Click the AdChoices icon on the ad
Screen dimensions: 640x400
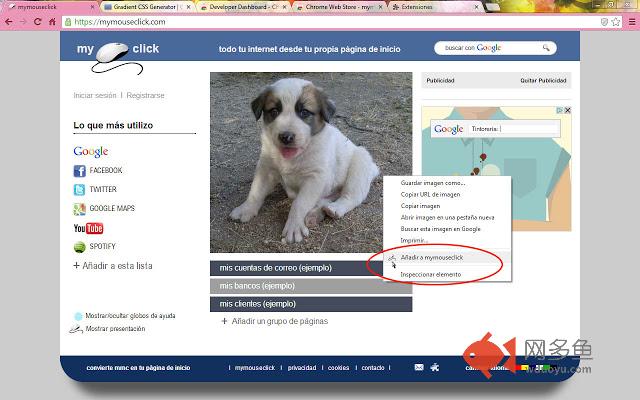pyautogui.click(x=560, y=110)
